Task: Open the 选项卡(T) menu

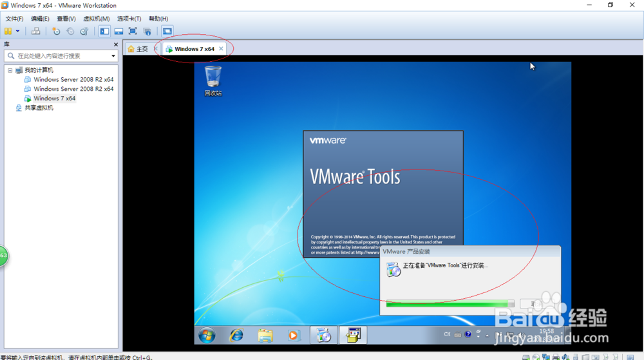Action: [129, 19]
